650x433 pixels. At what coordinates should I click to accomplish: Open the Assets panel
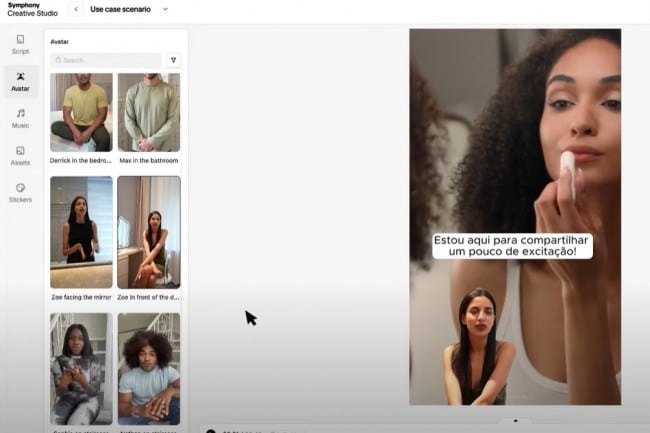[20, 155]
